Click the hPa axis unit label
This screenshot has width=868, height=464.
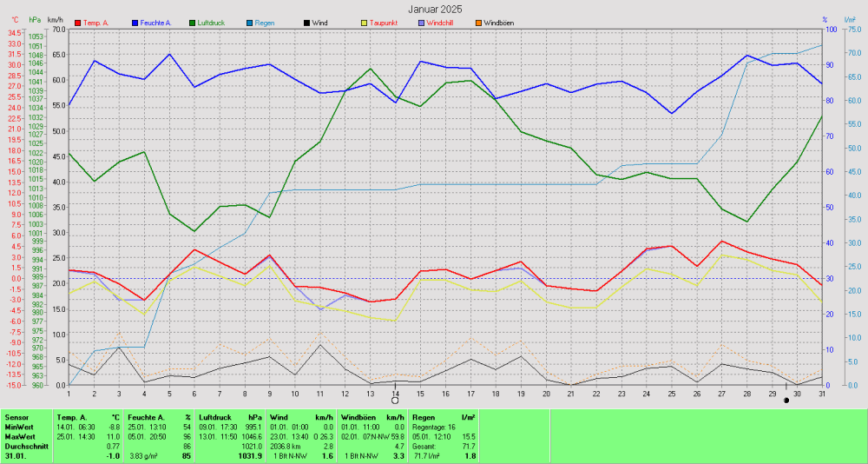point(35,19)
